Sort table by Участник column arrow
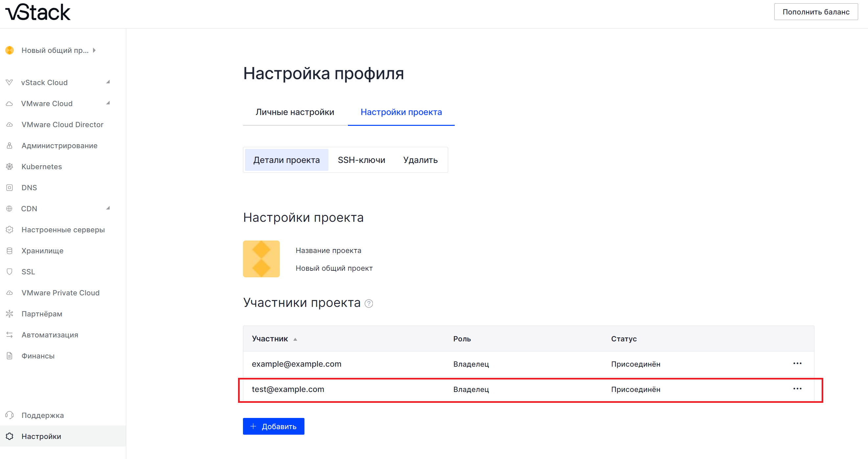The width and height of the screenshot is (868, 459). click(x=295, y=339)
